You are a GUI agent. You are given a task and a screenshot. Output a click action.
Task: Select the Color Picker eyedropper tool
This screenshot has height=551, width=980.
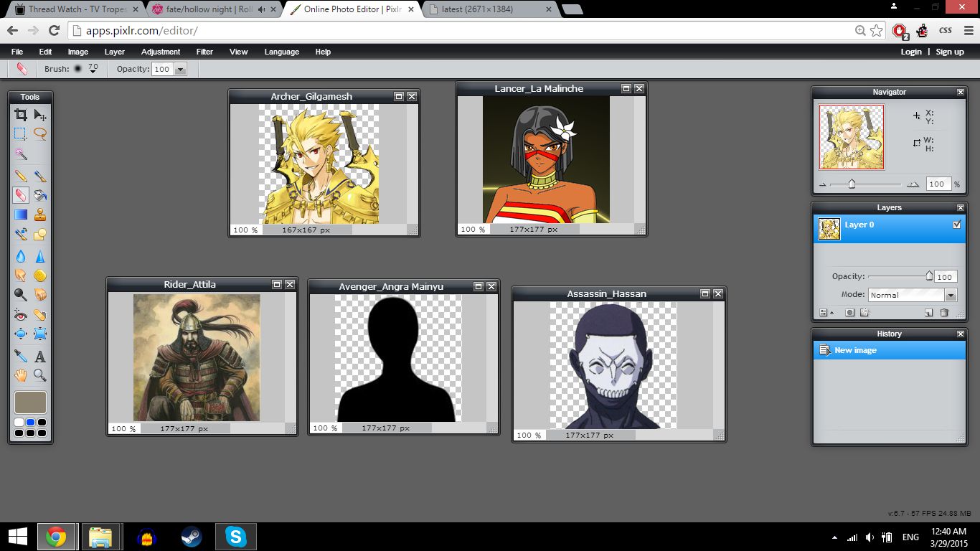[x=21, y=356]
